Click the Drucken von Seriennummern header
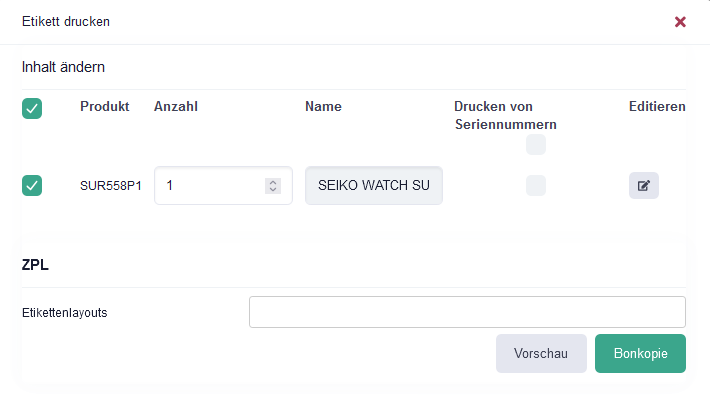 pos(505,115)
